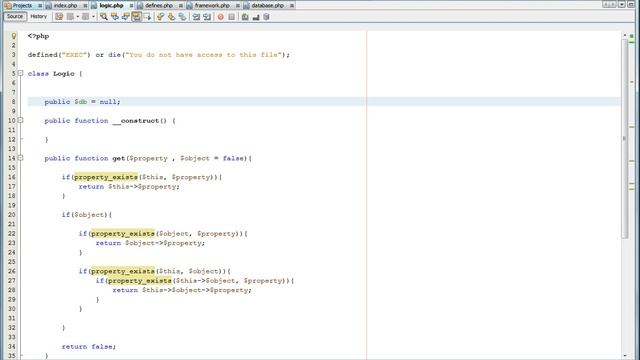
Task: Open Forward history dropdown arrow
Action: pyautogui.click(x=93, y=17)
